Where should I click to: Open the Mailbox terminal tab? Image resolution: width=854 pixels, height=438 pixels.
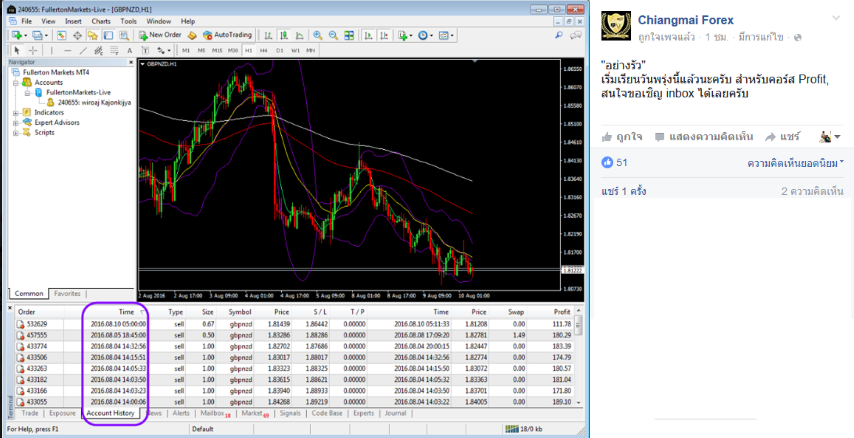tap(215, 413)
